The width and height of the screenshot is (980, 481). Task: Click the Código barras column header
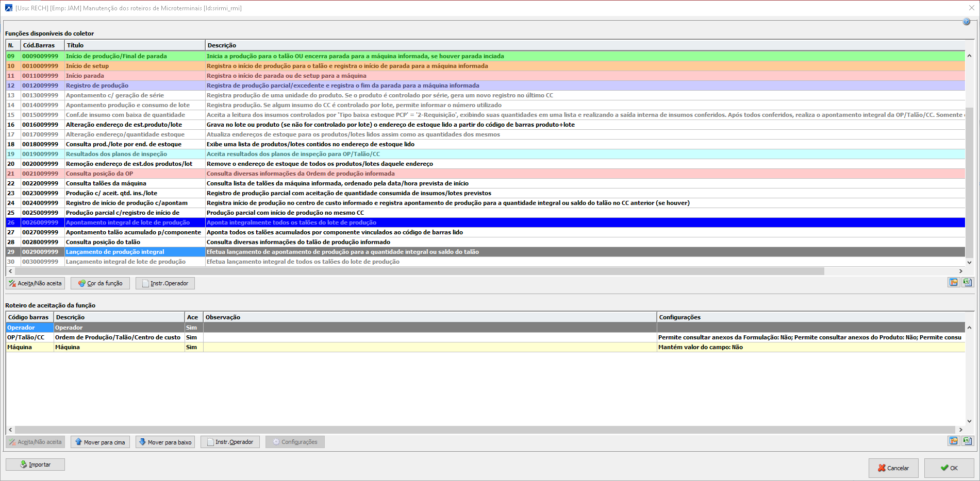pos(30,317)
